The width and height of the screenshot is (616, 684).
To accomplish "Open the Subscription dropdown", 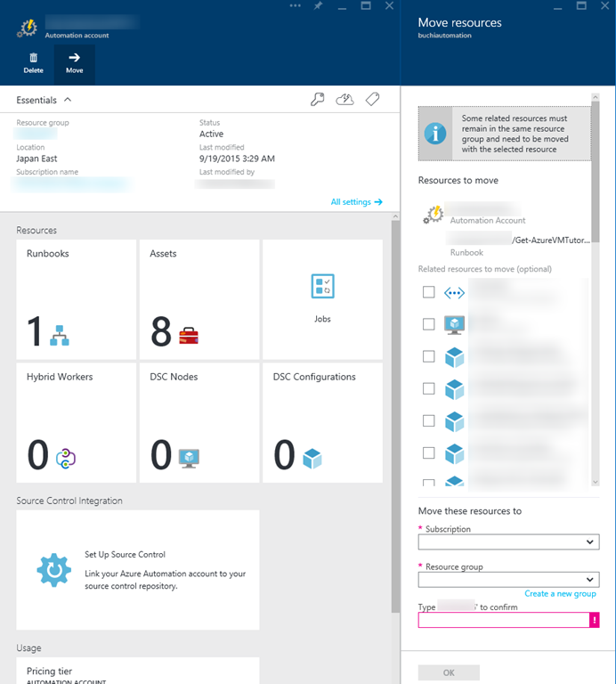I will (509, 541).
